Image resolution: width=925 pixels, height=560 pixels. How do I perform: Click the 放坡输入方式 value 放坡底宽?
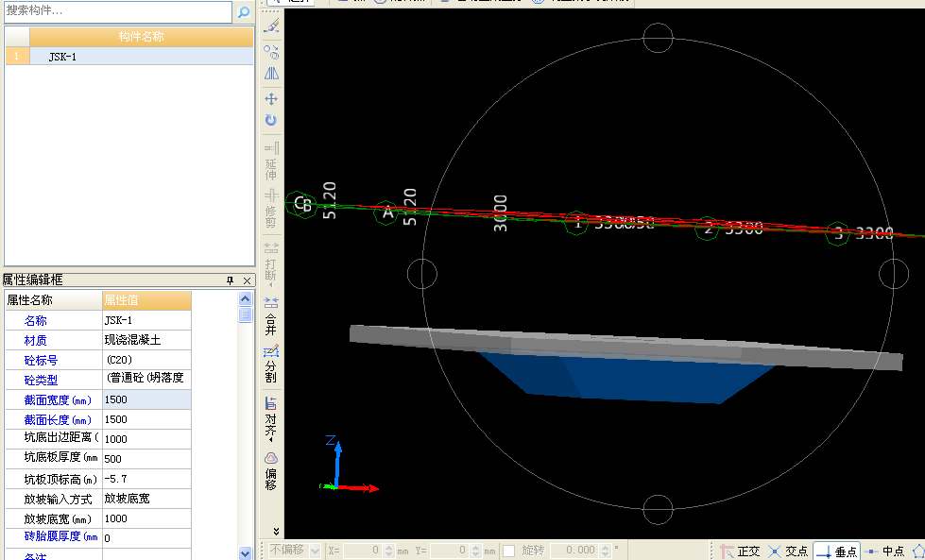click(x=146, y=499)
